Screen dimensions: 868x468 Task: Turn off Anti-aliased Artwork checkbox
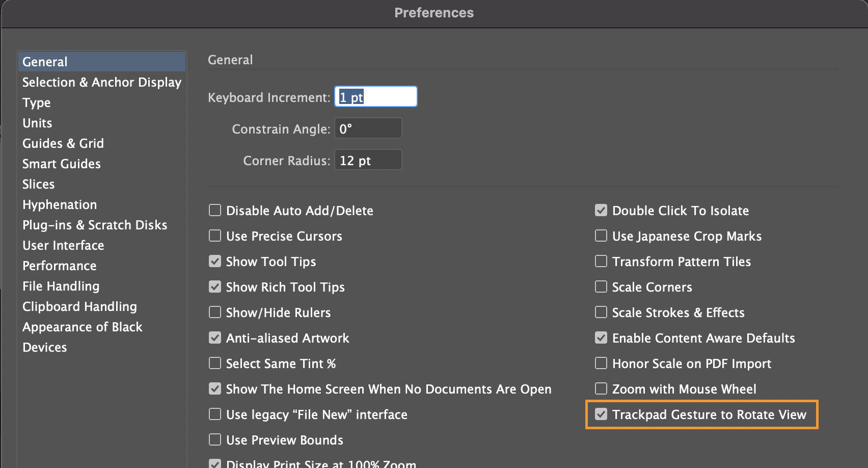point(215,337)
